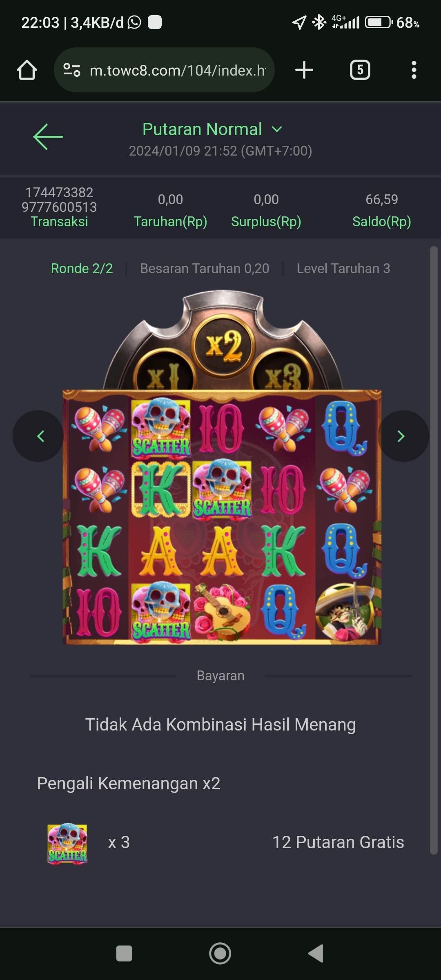Tap the Besaran Taruhan 0,20 label
Screen dimensions: 441x980
coord(205,269)
